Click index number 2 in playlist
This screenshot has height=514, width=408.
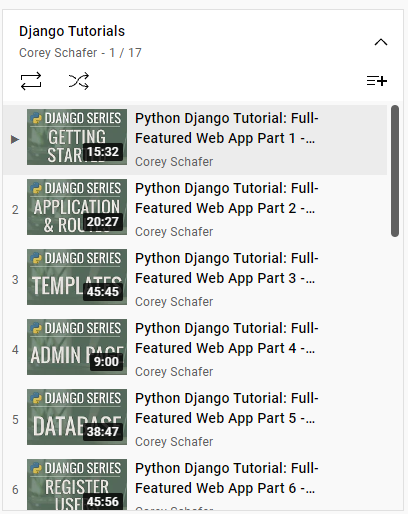tap(15, 210)
